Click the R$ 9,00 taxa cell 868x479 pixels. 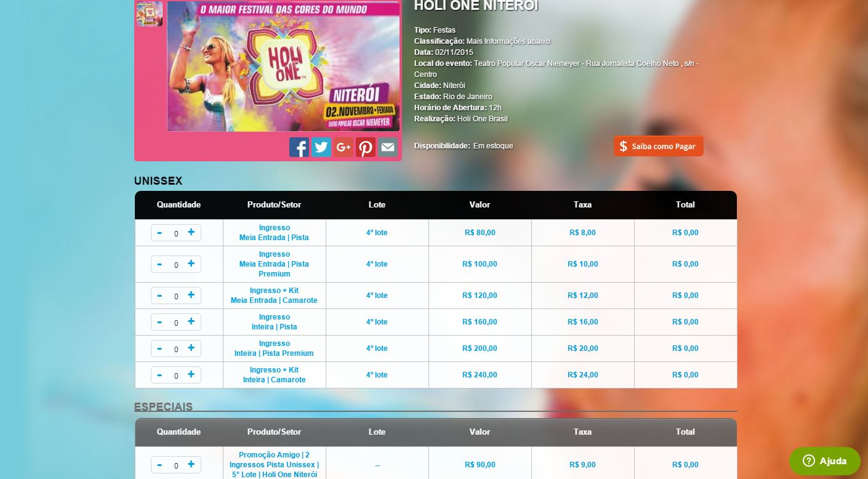coord(582,465)
